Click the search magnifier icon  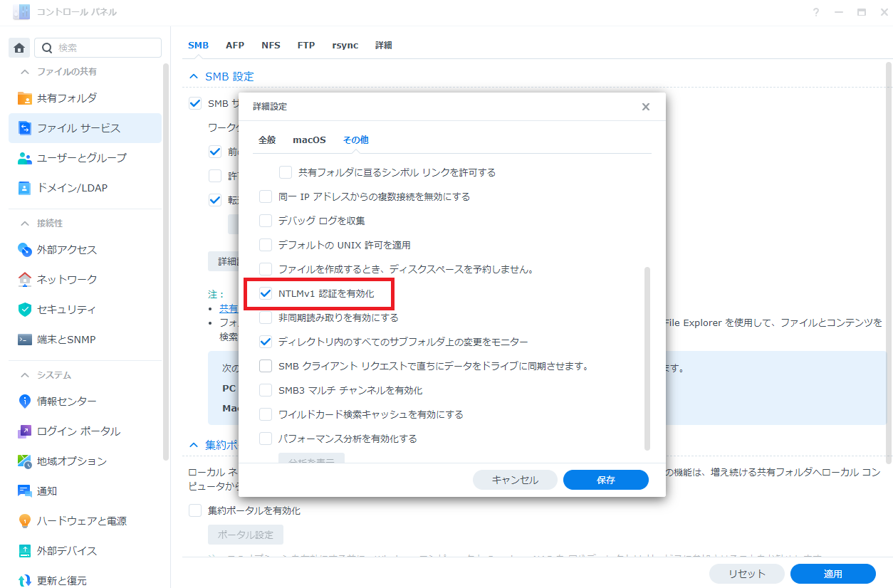point(47,48)
